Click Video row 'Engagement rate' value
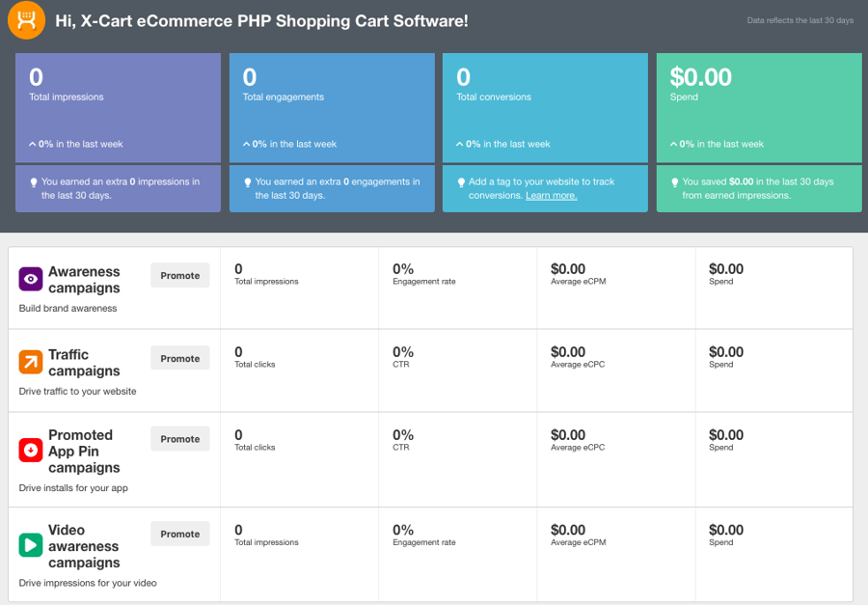The width and height of the screenshot is (868, 605). tap(403, 530)
